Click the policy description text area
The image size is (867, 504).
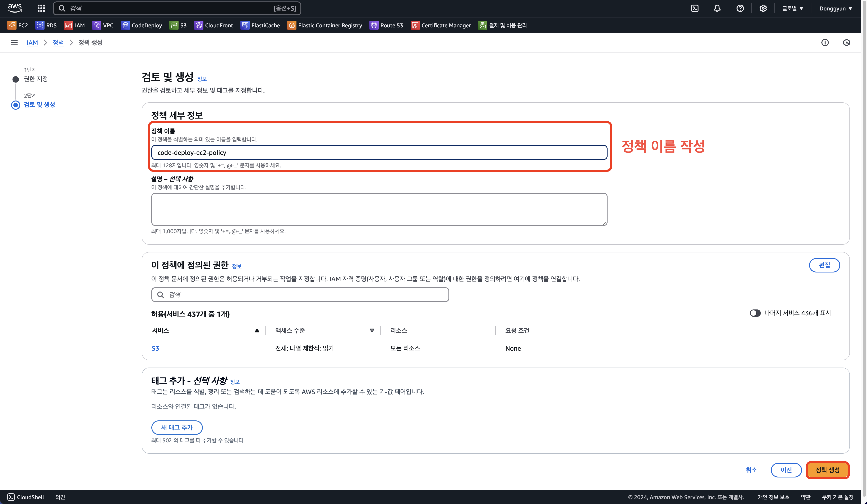[379, 209]
